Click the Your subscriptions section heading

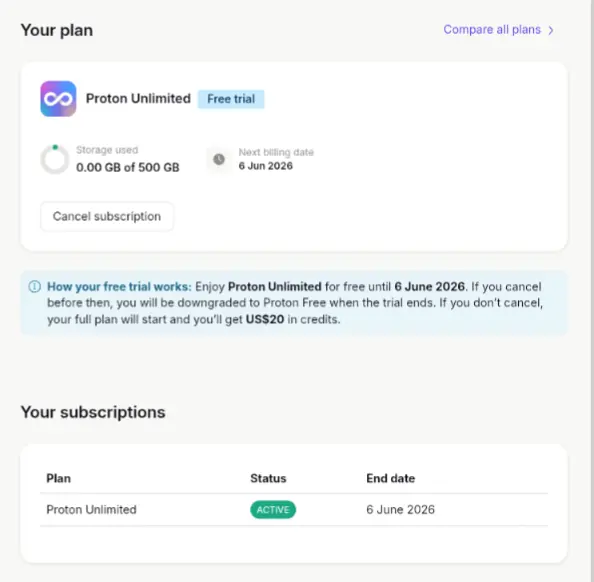(93, 412)
